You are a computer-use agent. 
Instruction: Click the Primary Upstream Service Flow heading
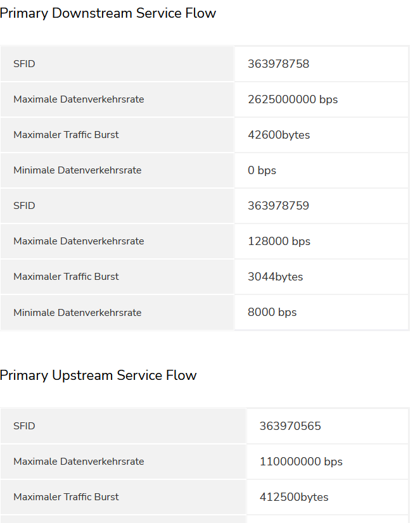coord(98,375)
